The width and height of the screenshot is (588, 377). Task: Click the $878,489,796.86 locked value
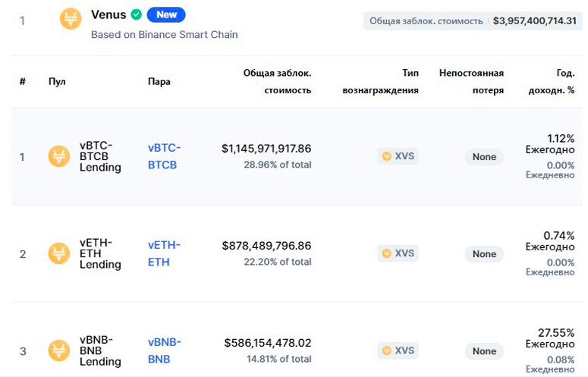point(266,246)
